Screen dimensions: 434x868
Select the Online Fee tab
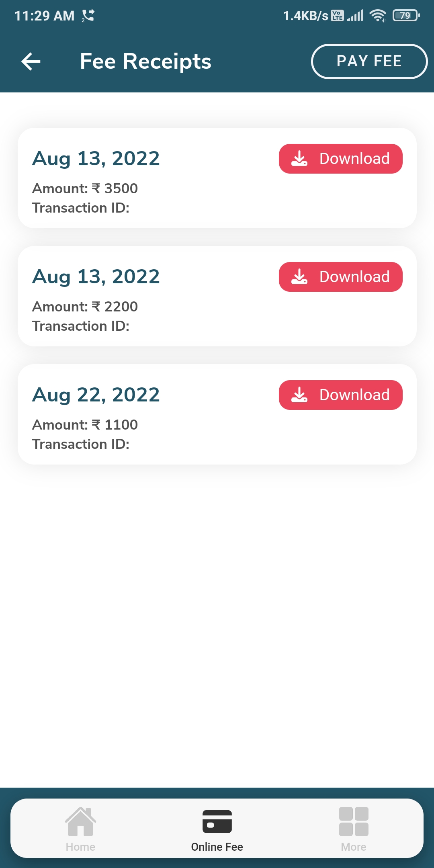[217, 829]
